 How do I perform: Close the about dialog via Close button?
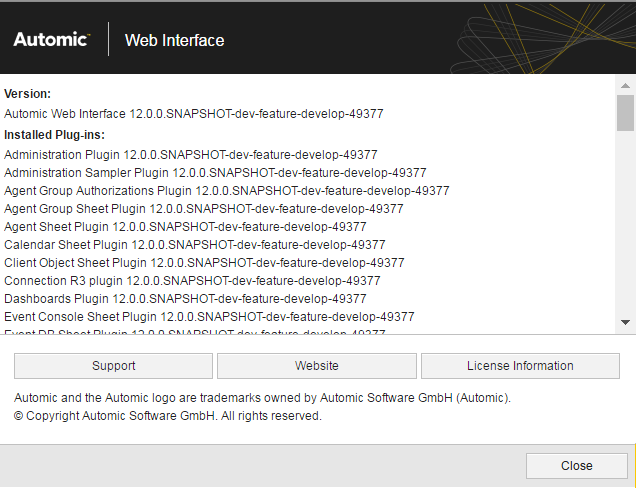pyautogui.click(x=576, y=466)
